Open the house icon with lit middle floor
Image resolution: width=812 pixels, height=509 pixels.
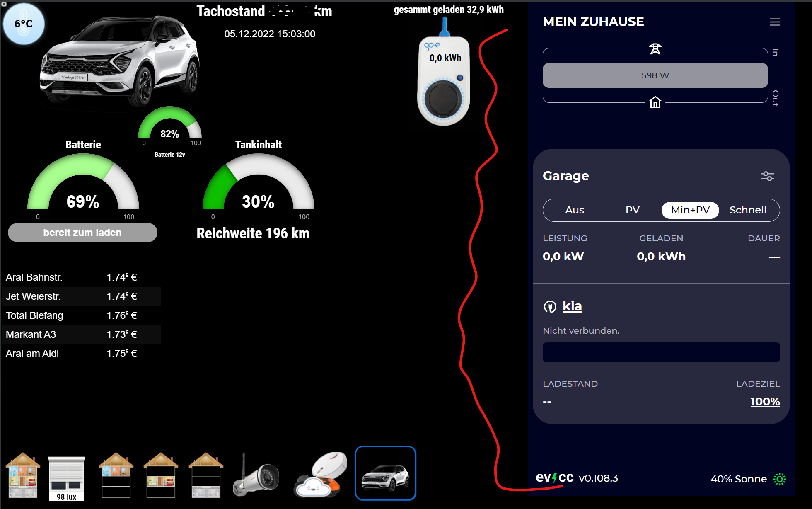pos(161,475)
